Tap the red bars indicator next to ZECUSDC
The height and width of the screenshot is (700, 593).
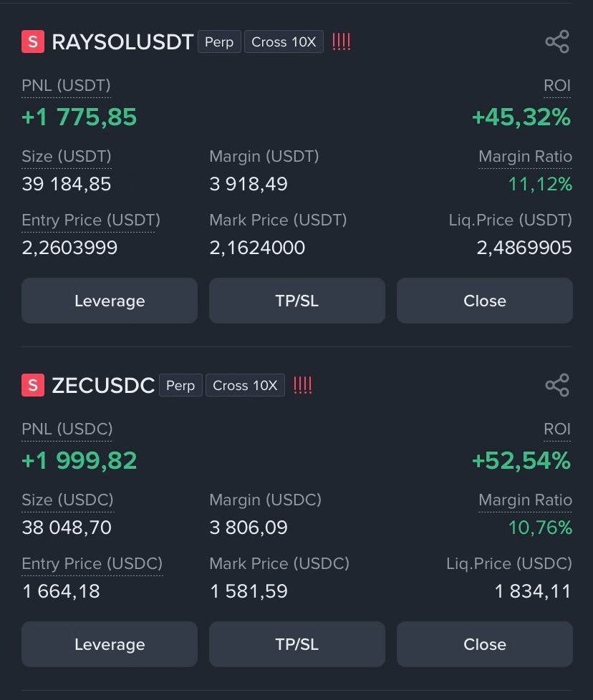tap(302, 385)
